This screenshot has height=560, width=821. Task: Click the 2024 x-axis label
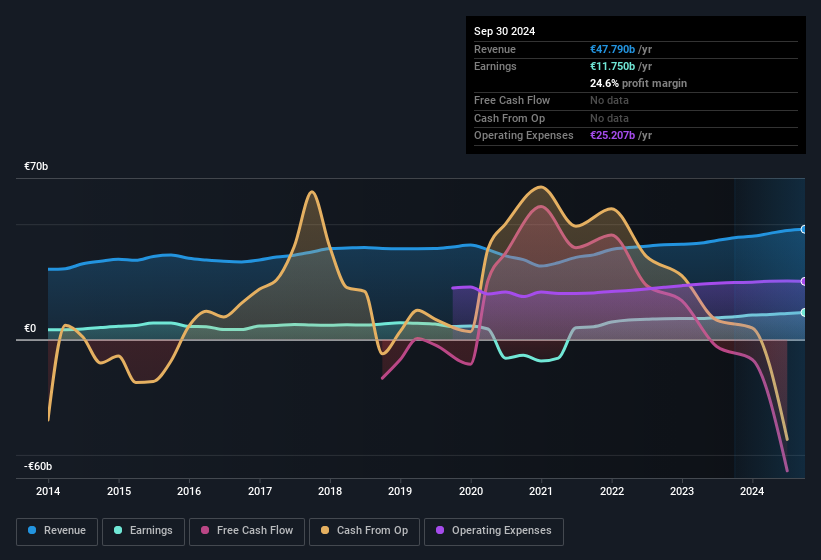pos(752,491)
